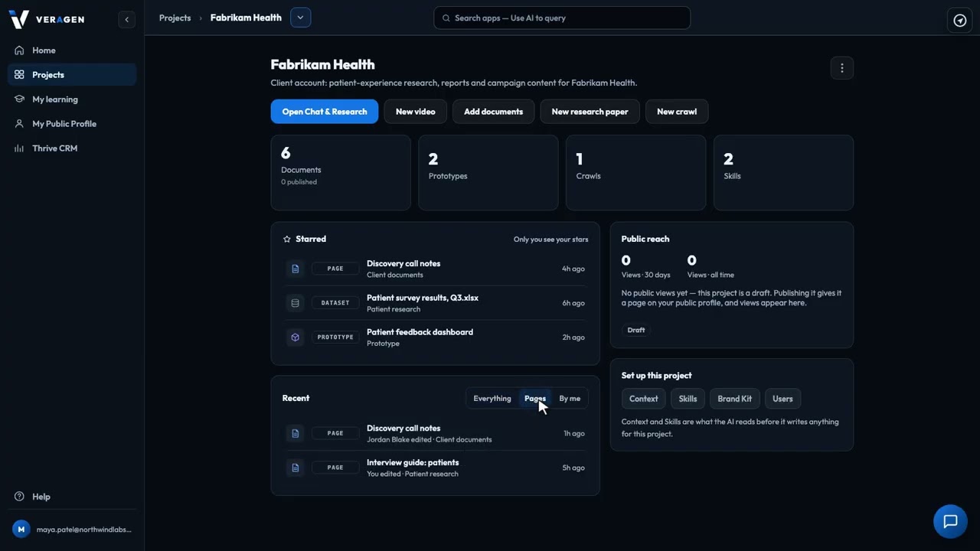The image size is (980, 551).
Task: Switch Recent filter to Everything
Action: point(492,399)
